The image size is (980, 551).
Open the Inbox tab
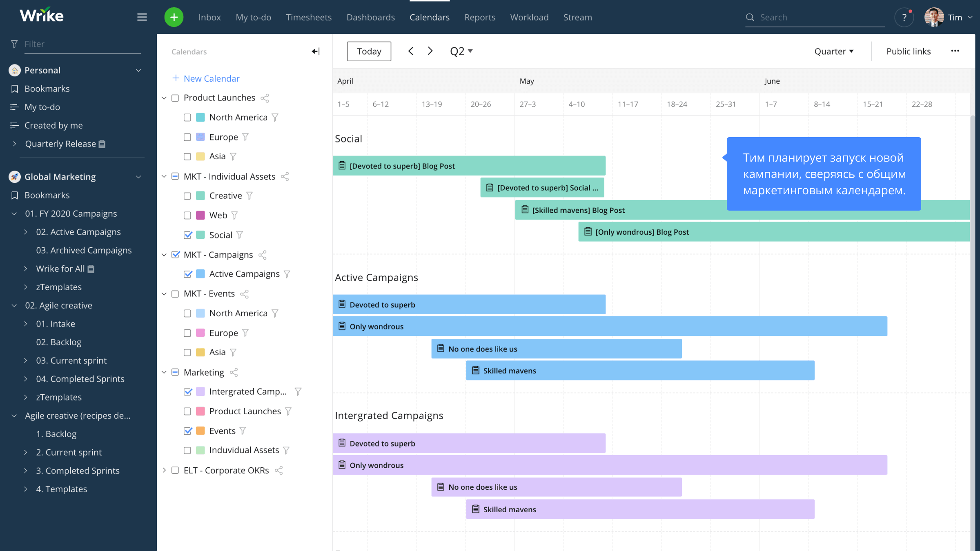209,17
